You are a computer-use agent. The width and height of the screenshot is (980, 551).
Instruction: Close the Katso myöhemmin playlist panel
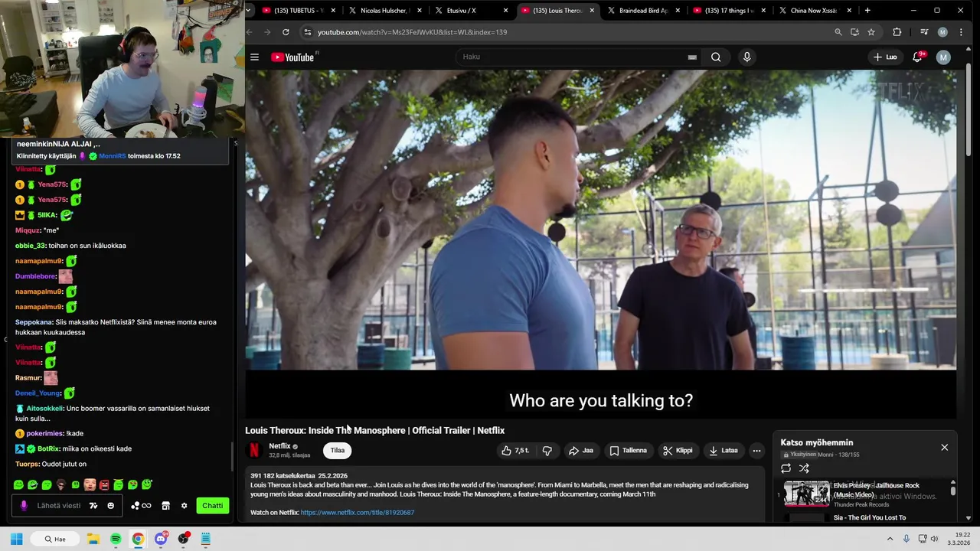click(944, 448)
